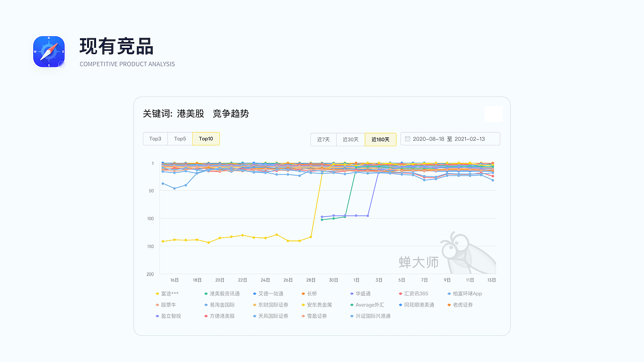Click the blue dot icon next to 艾德一站通
Screen dimensions: 644x362
(255, 293)
